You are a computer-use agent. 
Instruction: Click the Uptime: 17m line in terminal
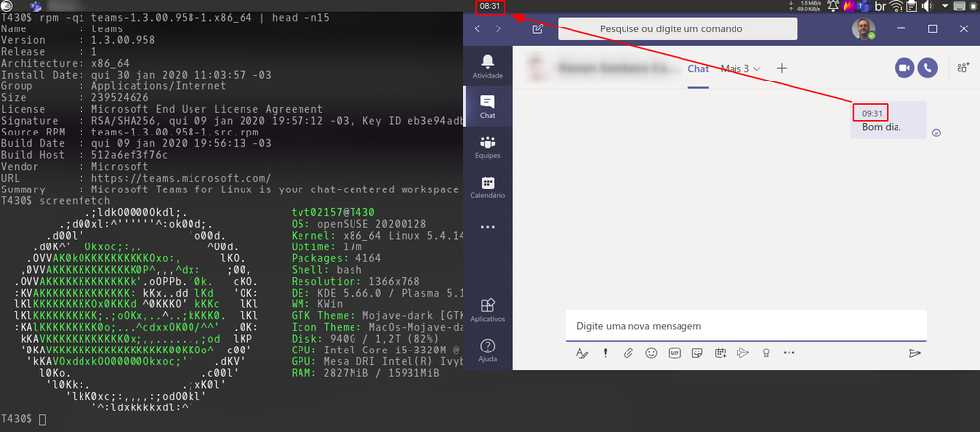click(x=329, y=247)
